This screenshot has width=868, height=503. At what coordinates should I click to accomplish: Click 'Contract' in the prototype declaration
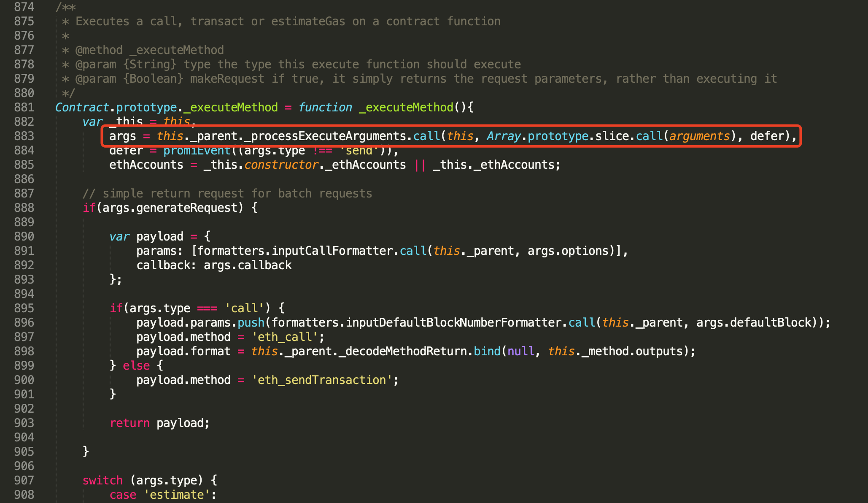point(82,107)
